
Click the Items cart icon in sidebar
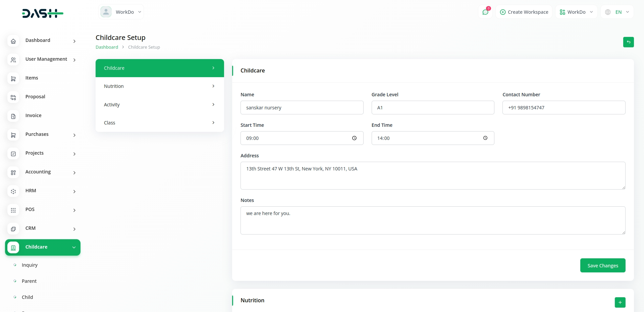tap(13, 79)
